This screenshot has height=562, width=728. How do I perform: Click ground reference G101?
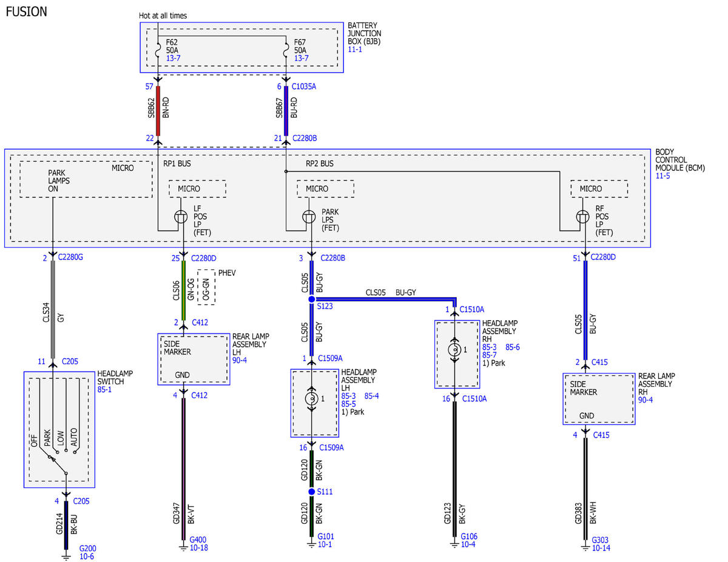(326, 537)
